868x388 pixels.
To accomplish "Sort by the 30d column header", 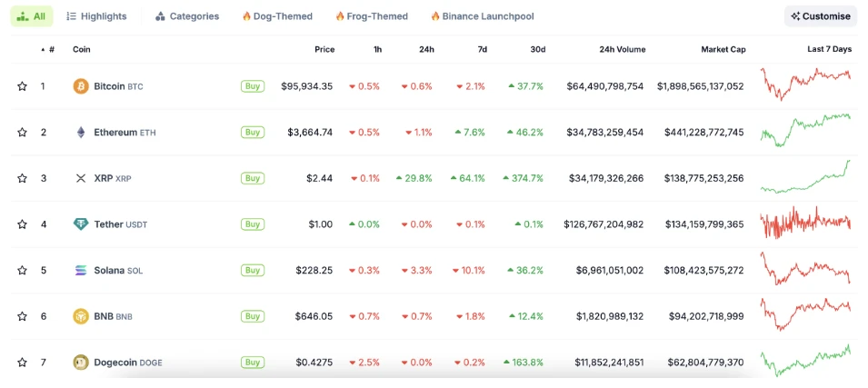I will point(537,49).
